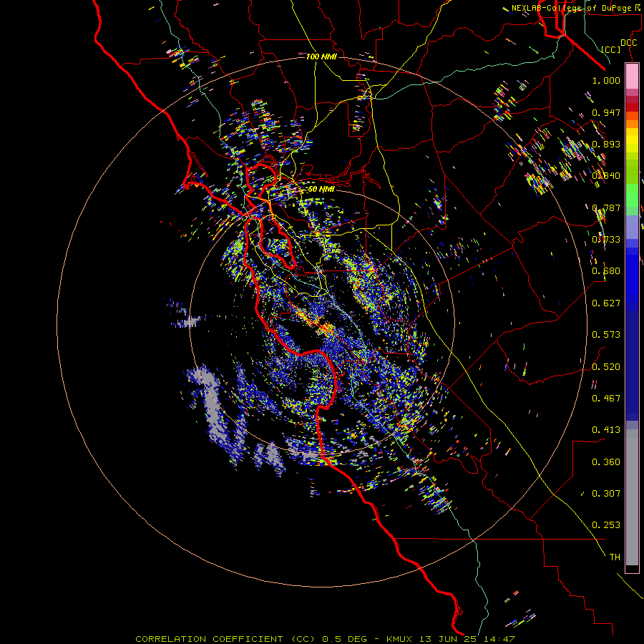Click the DCC label above the scale
The image size is (644, 644).
pos(628,43)
